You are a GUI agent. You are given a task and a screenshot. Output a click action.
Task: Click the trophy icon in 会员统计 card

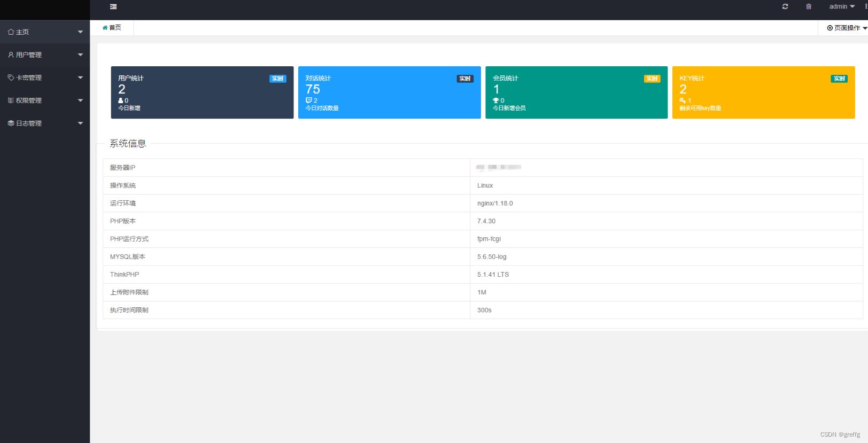click(x=495, y=100)
